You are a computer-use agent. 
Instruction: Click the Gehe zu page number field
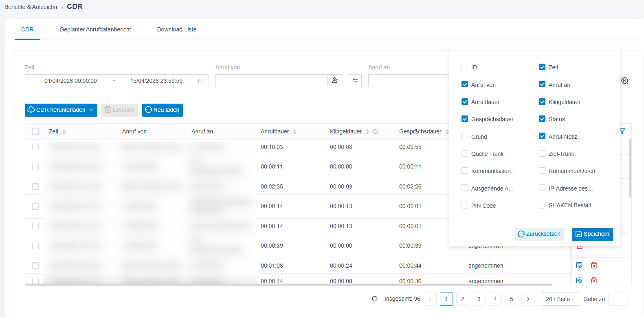(x=618, y=299)
